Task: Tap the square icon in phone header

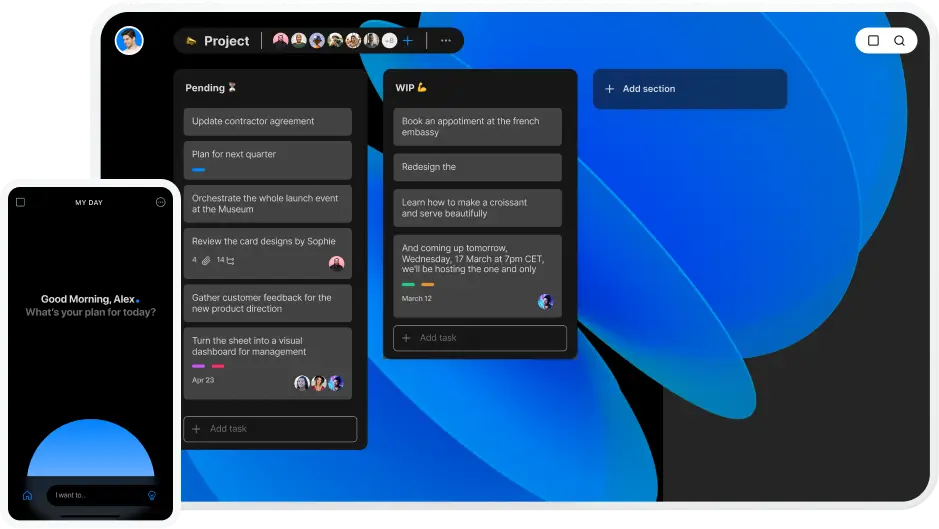Action: pos(21,203)
